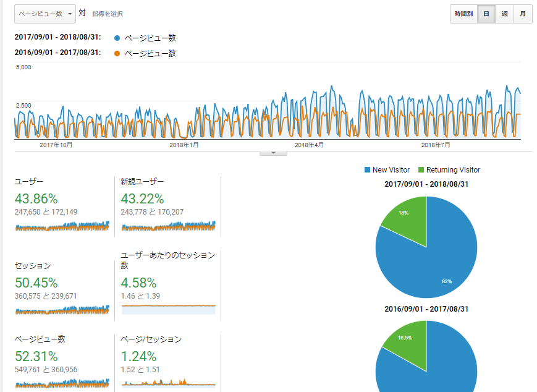Image resolution: width=537 pixels, height=392 pixels.
Task: Select the 日 time granularity button
Action: 486,14
